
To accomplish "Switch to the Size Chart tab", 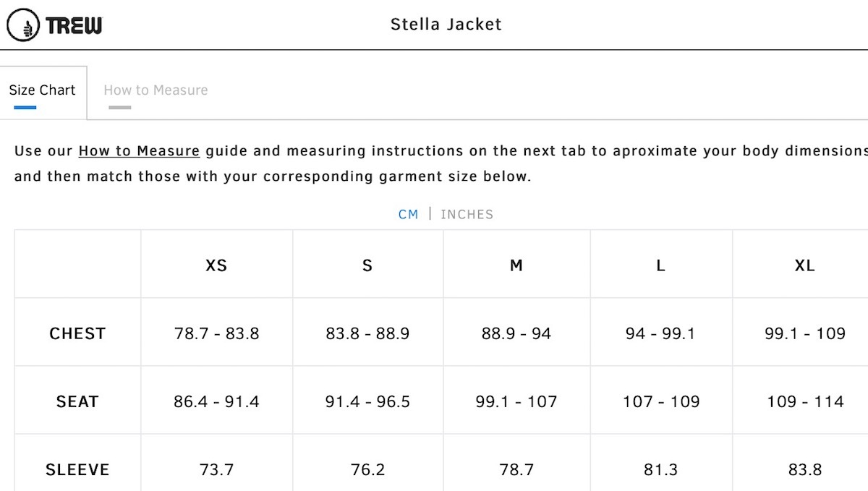I will [42, 90].
